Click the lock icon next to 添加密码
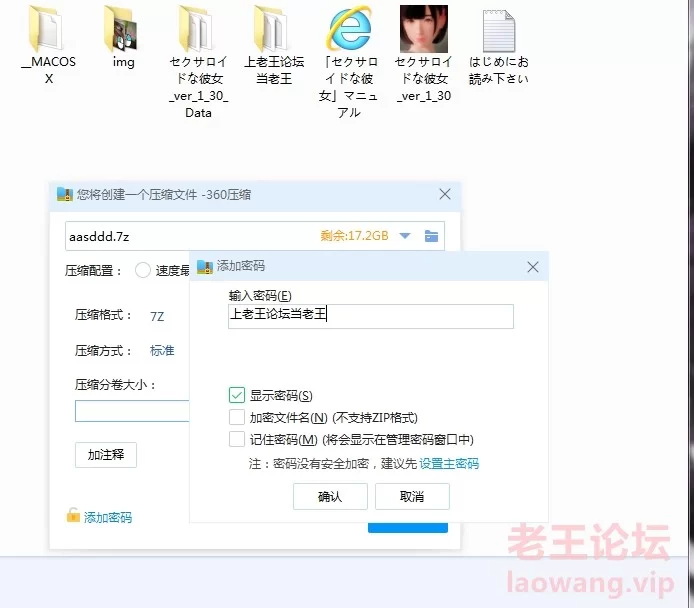Image resolution: width=694 pixels, height=608 pixels. coord(73,516)
